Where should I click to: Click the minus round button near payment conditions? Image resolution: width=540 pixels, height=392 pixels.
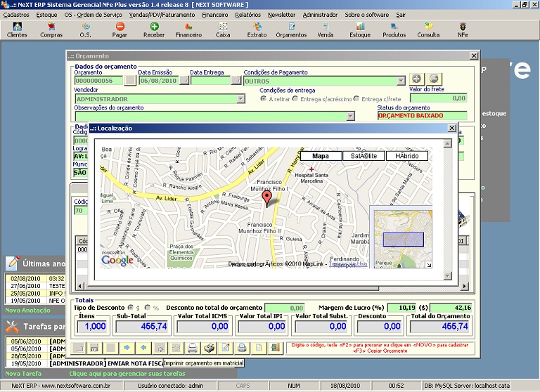(434, 79)
